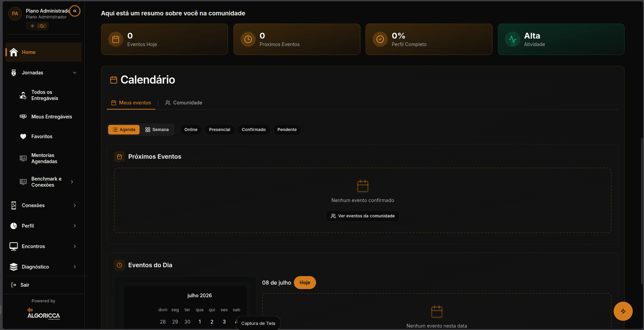Expand the Perfil submenu
The height and width of the screenshot is (330, 644).
point(75,226)
